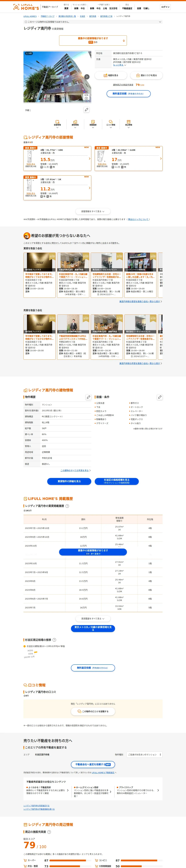Screen dimensions: 186x868
Task: Select 引越し in the header navigation
Action: click(146, 8)
